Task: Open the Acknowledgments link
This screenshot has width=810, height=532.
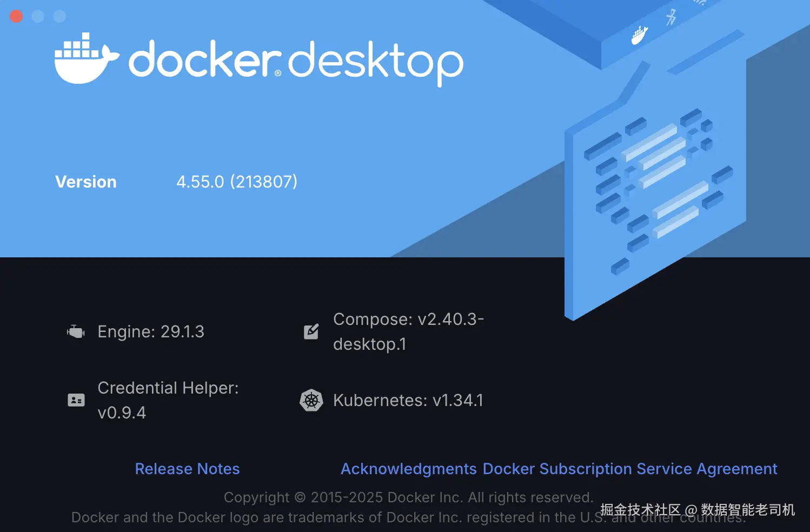Action: click(409, 469)
